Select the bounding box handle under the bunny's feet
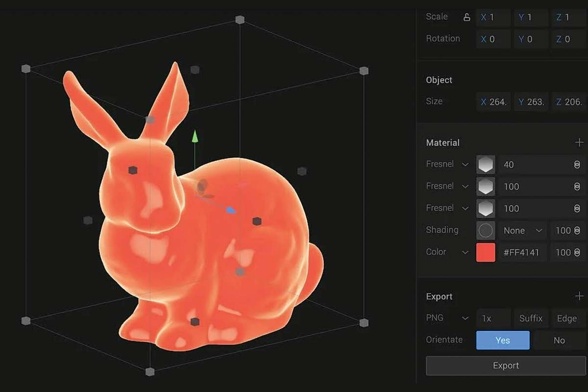The image size is (588, 392). [195, 322]
